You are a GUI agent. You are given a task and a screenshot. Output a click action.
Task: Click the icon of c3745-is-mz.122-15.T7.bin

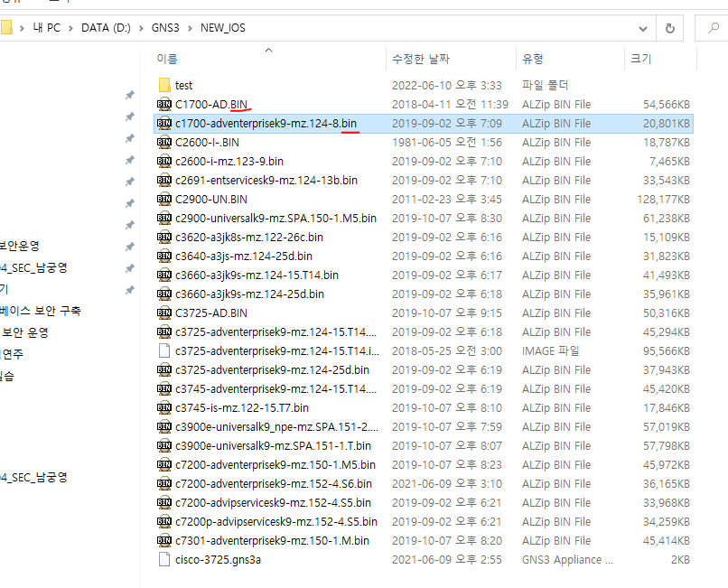click(163, 407)
